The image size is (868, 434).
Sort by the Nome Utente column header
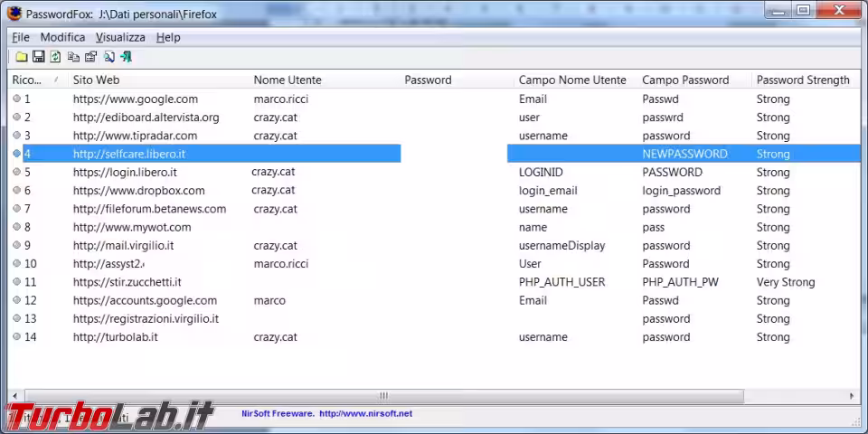[287, 80]
